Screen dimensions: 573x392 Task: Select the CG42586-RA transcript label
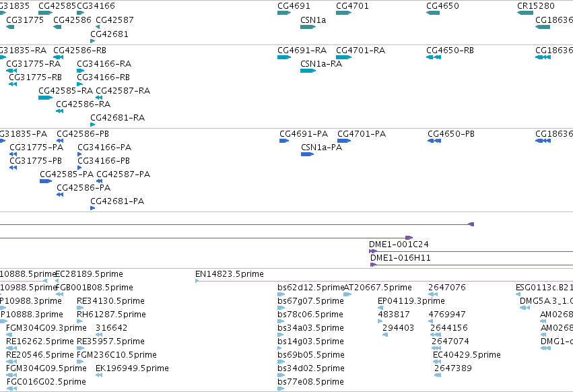tap(83, 104)
